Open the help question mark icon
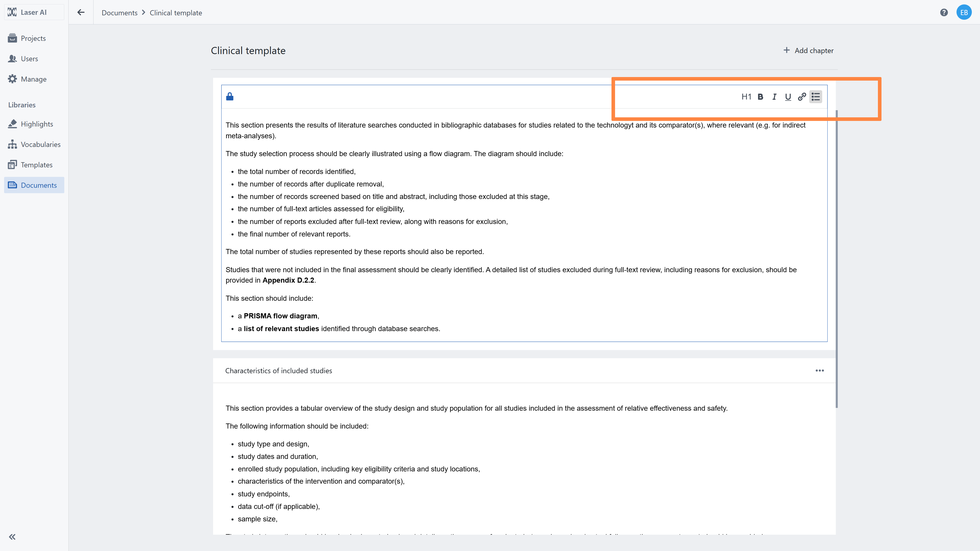This screenshot has height=551, width=980. click(x=944, y=12)
